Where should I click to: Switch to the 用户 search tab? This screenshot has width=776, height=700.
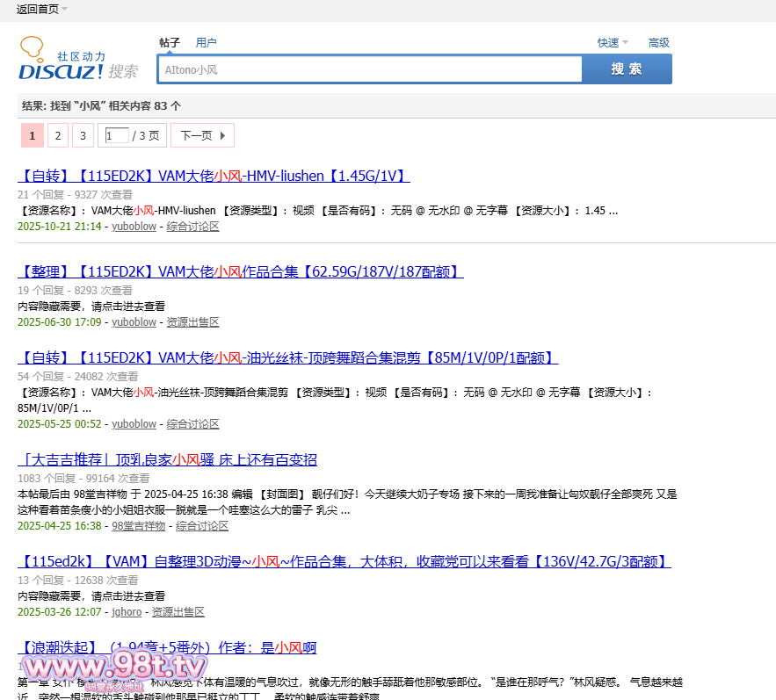(x=206, y=42)
